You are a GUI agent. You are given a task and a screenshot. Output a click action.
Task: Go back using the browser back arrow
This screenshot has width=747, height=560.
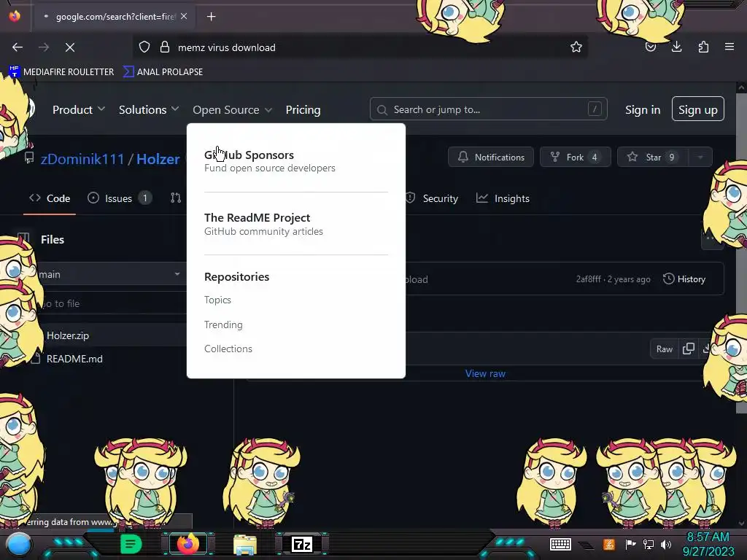pos(18,47)
